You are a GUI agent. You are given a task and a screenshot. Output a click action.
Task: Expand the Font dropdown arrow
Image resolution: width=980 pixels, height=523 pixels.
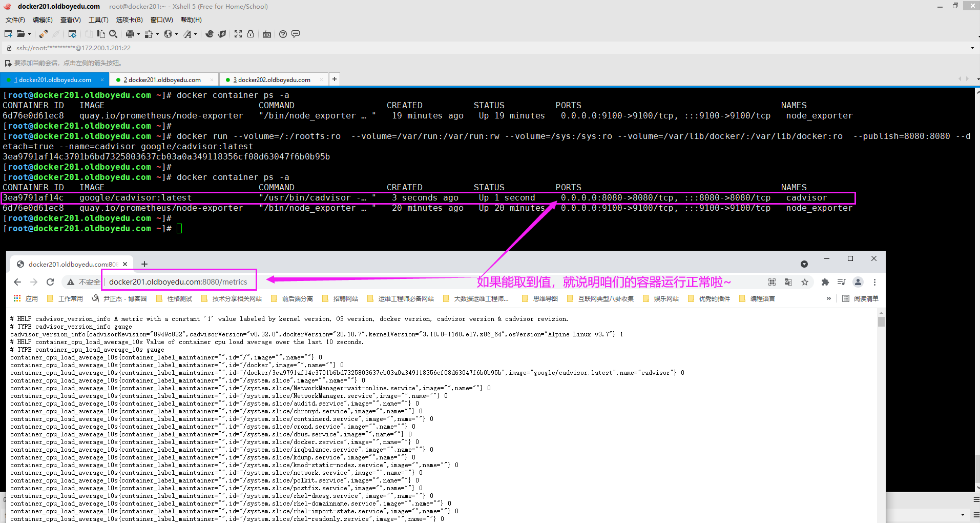point(195,34)
